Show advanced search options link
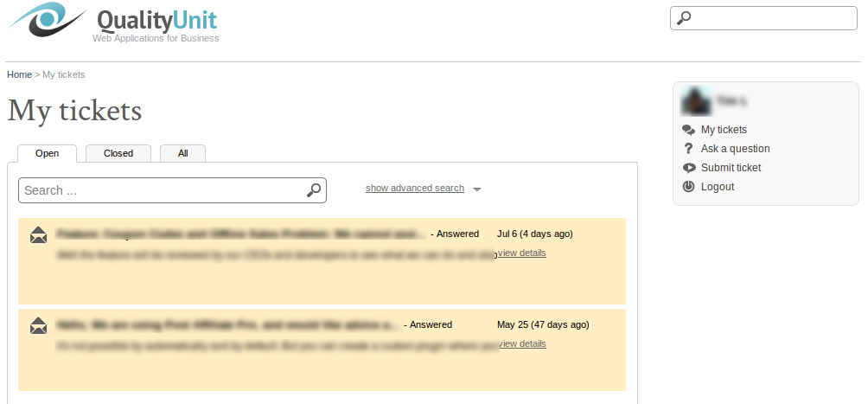This screenshot has height=404, width=868. click(x=415, y=188)
